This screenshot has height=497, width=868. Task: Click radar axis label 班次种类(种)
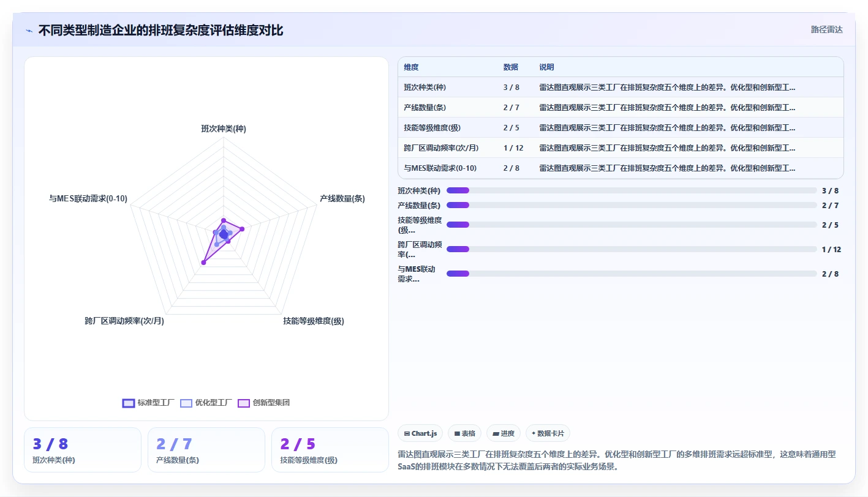click(x=224, y=129)
